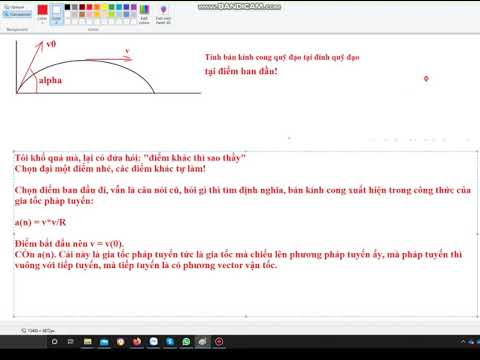This screenshot has height=360, width=480.
Task: Click the top-middle handle of the text box
Action: pyautogui.click(x=246, y=151)
